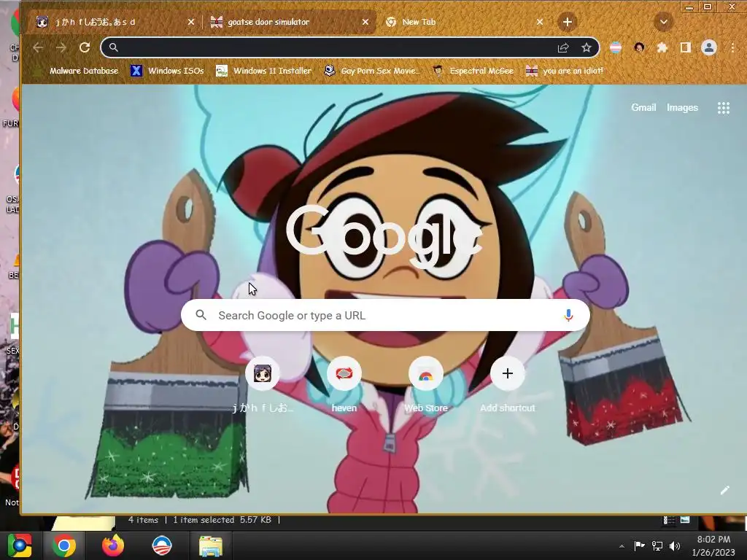Open Chrome from the taskbar
The image size is (747, 560).
(64, 545)
